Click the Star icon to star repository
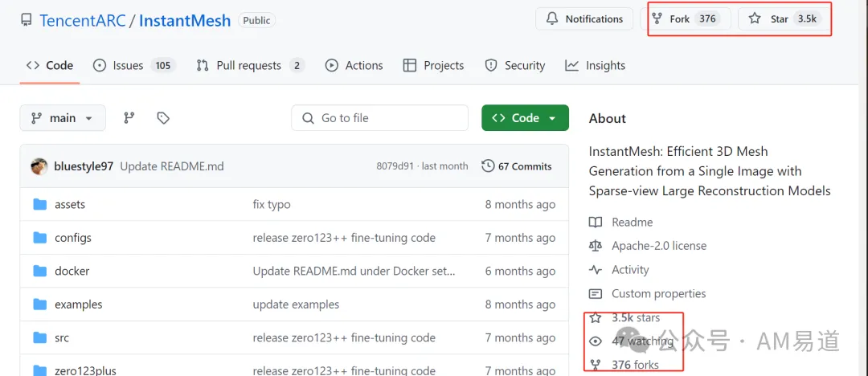868x376 pixels. [755, 18]
